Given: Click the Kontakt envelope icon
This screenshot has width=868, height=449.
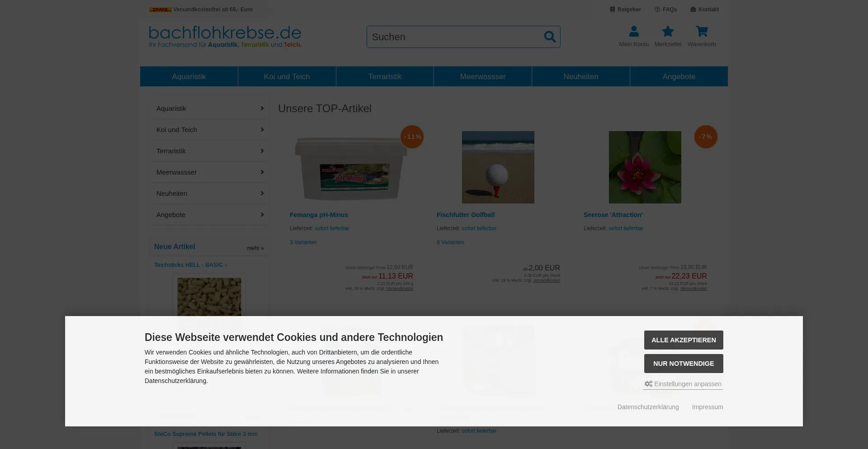Looking at the screenshot, I should coord(693,9).
